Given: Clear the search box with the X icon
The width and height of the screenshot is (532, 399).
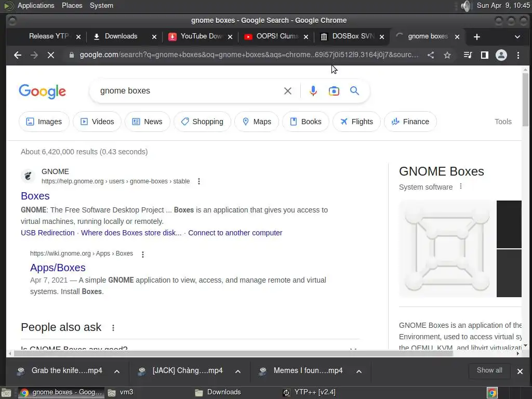Looking at the screenshot, I should (x=288, y=91).
